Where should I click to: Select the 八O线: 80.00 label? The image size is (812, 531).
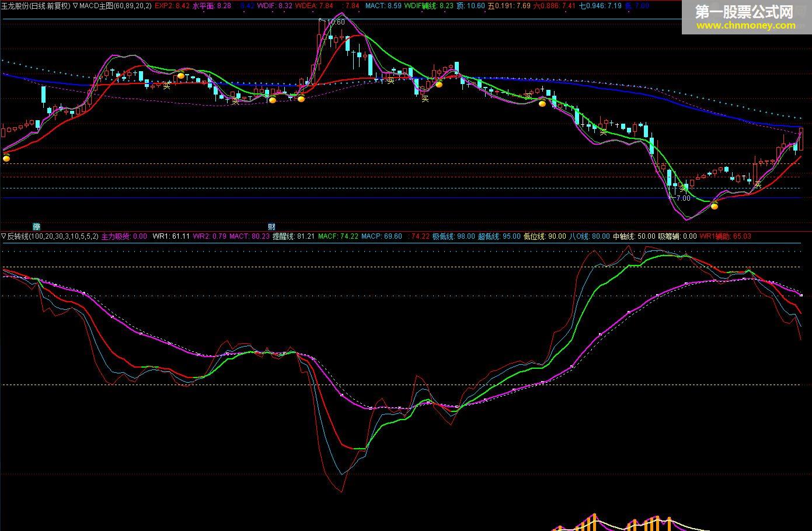590,236
